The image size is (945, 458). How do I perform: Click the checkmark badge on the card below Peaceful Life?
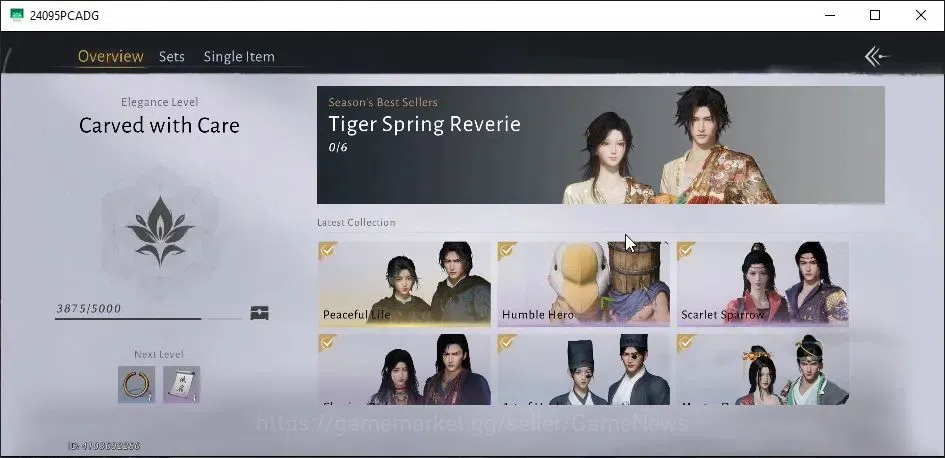327,342
